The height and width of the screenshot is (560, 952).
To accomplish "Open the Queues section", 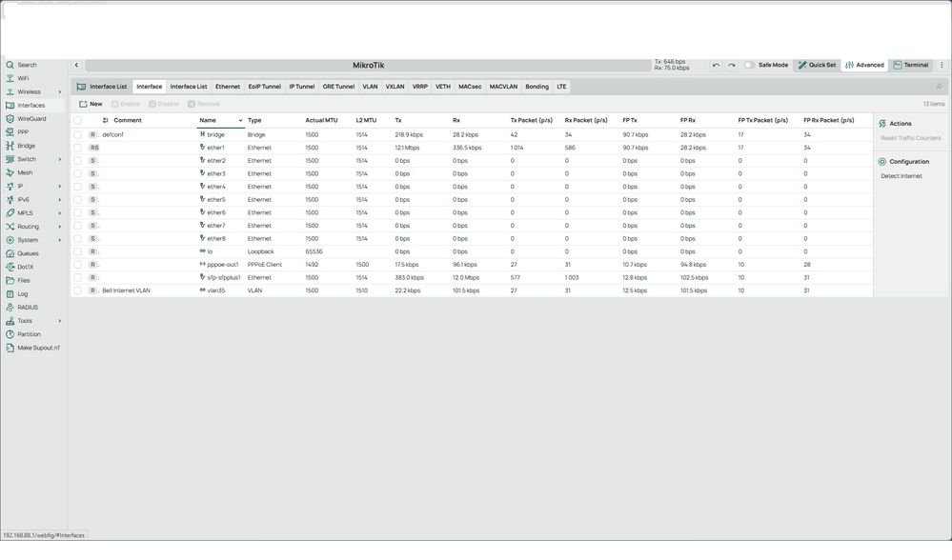I will coord(28,253).
